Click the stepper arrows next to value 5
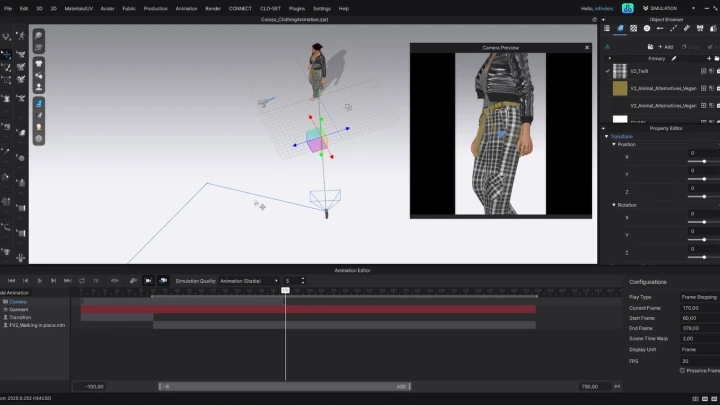Image resolution: width=720 pixels, height=405 pixels. coord(303,281)
